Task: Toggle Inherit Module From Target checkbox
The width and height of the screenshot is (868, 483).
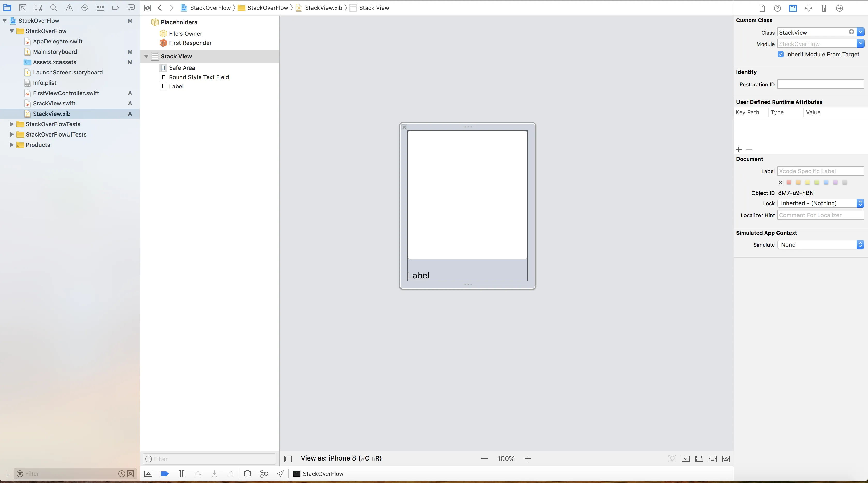Action: 780,54
